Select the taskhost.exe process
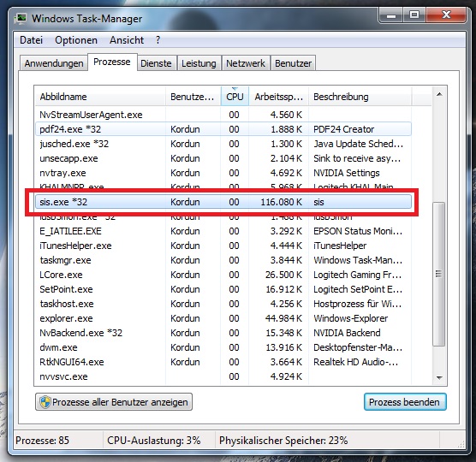The width and height of the screenshot is (476, 462). 223,304
